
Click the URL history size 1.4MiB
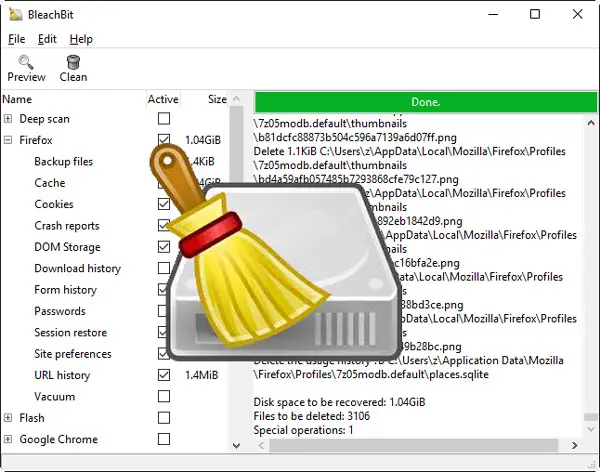click(202, 375)
